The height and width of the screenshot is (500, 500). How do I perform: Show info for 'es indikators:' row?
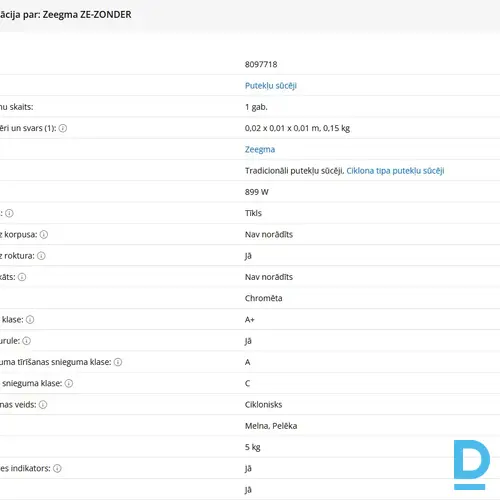pyautogui.click(x=57, y=469)
